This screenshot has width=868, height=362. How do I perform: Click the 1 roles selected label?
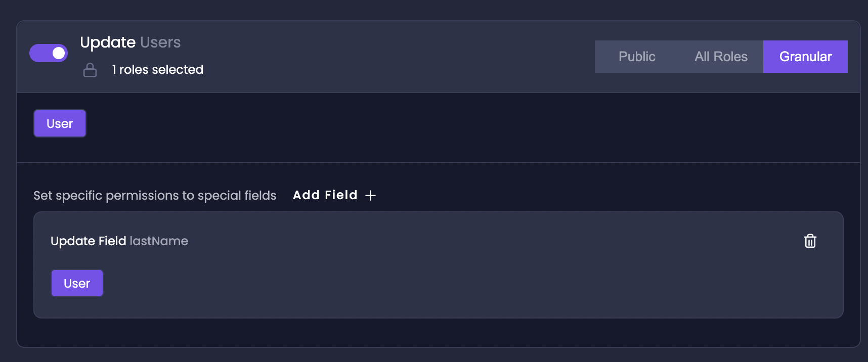click(157, 69)
